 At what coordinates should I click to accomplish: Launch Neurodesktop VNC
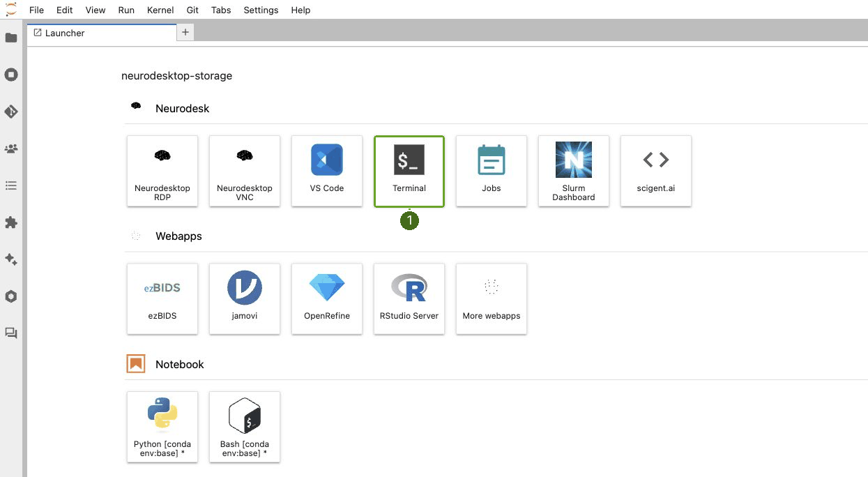tap(245, 171)
